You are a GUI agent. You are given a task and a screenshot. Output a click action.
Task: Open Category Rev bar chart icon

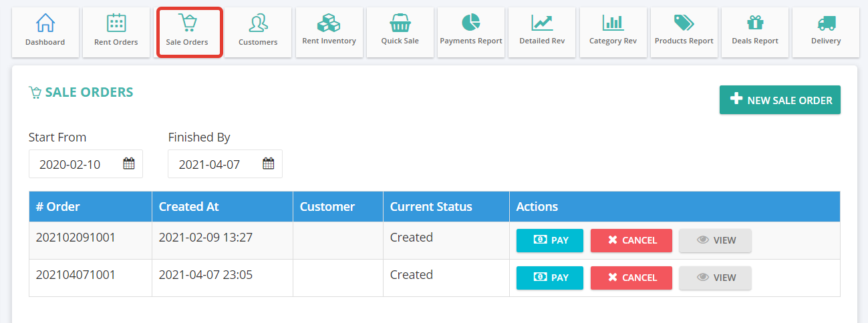pyautogui.click(x=613, y=23)
